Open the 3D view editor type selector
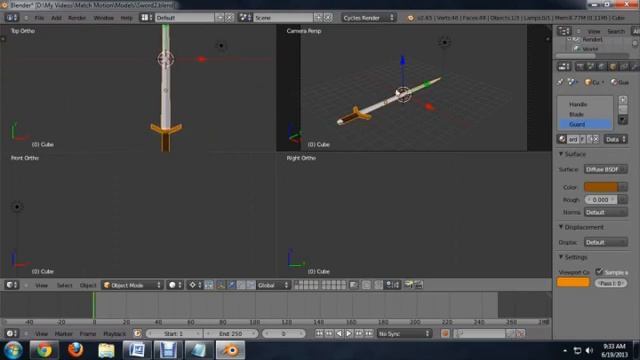This screenshot has width=640, height=360. (x=12, y=285)
